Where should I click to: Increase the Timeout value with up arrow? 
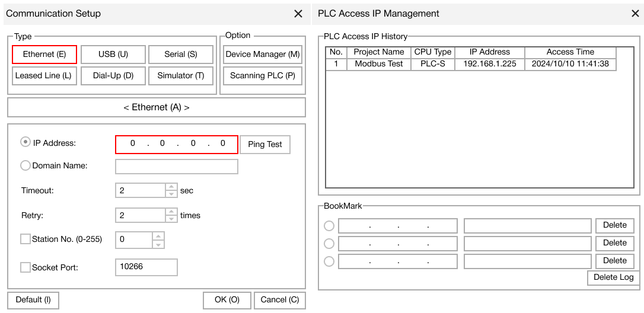coord(171,187)
